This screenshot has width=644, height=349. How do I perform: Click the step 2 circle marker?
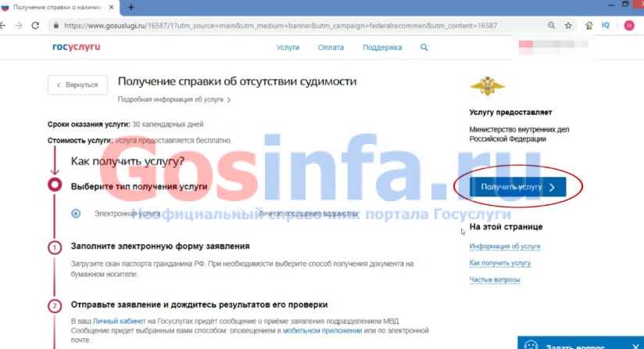click(x=55, y=306)
